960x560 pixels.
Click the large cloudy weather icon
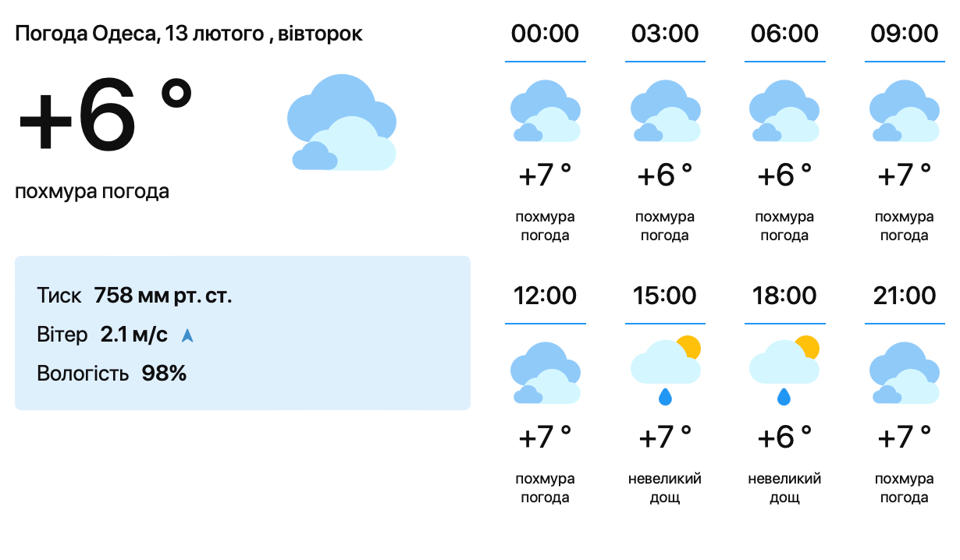click(x=342, y=122)
